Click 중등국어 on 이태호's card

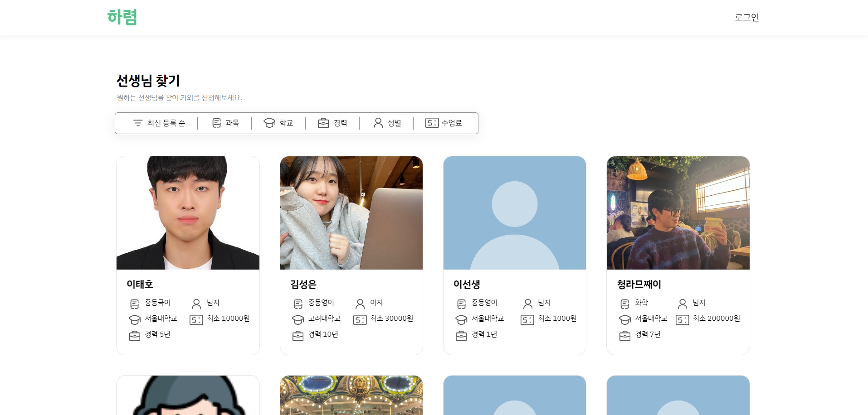pos(158,303)
